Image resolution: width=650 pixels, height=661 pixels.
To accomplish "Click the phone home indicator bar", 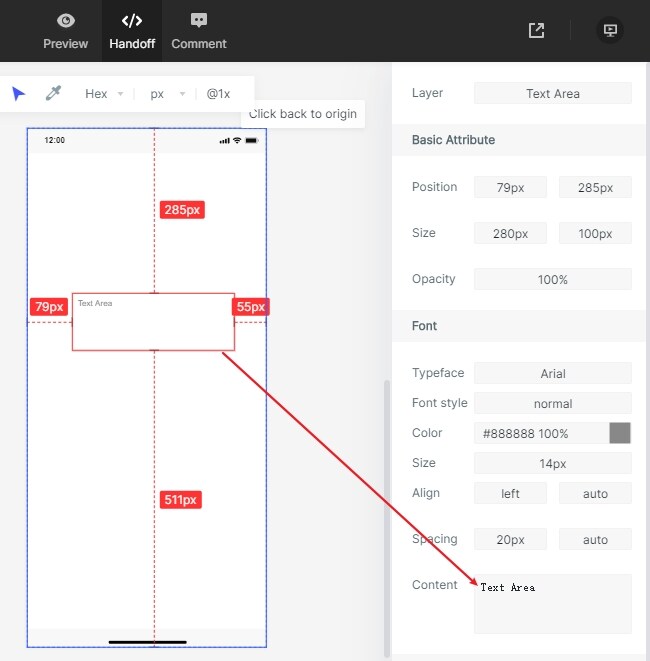I will pos(148,642).
